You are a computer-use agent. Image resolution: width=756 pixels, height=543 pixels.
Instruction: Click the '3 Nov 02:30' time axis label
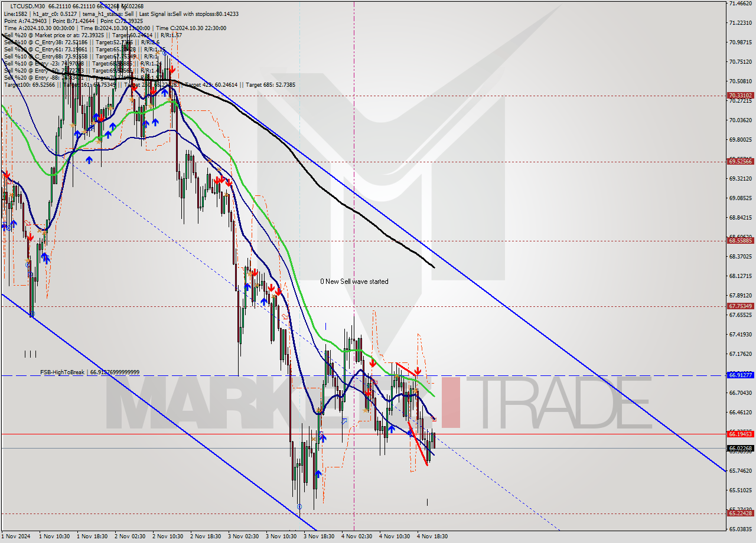point(243,537)
